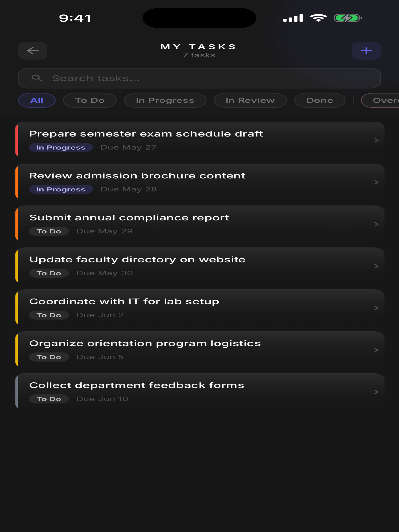Open chevron for Coordinate with IT for lab setup
Viewport: 399px width, 532px height.
[x=376, y=308]
